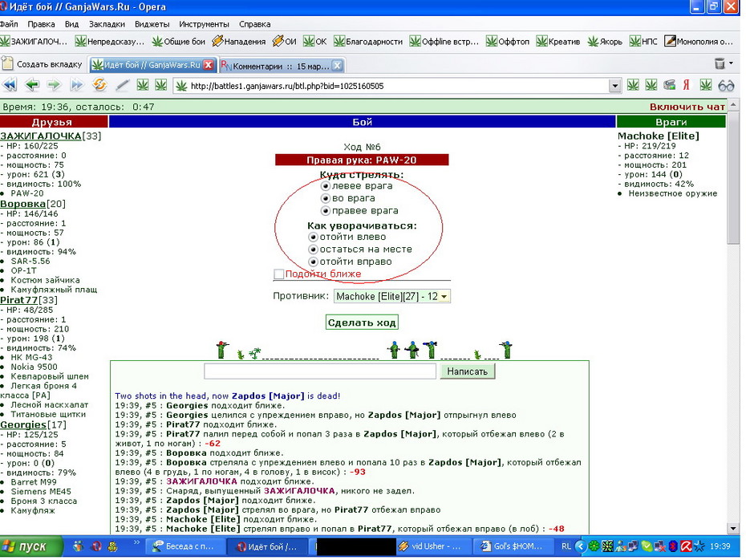Open the Виджеты menu
This screenshot has width=746, height=560.
tap(152, 24)
